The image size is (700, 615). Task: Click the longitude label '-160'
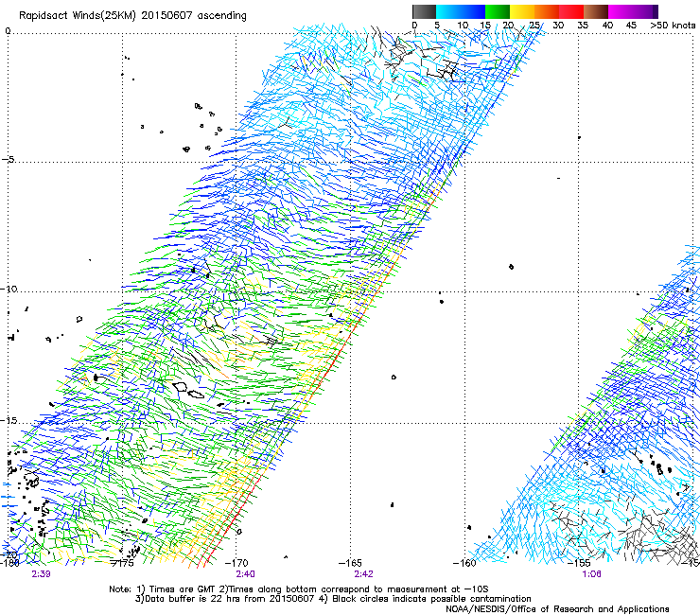(464, 563)
